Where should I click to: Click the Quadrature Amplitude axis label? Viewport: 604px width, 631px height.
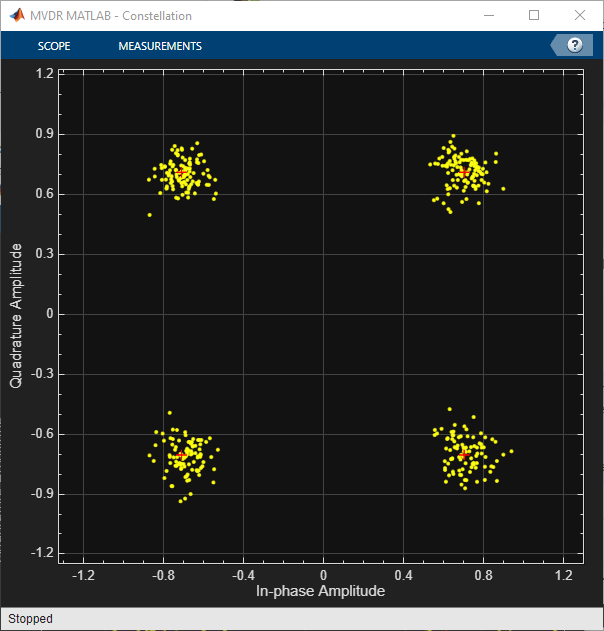pyautogui.click(x=15, y=316)
